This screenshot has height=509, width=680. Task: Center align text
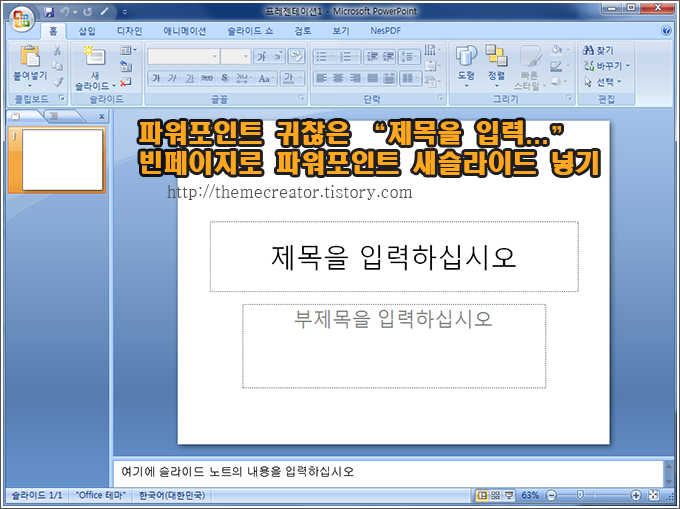338,78
